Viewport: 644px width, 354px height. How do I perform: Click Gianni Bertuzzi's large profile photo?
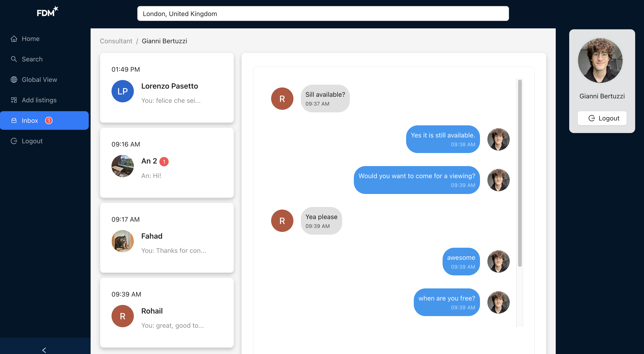600,60
